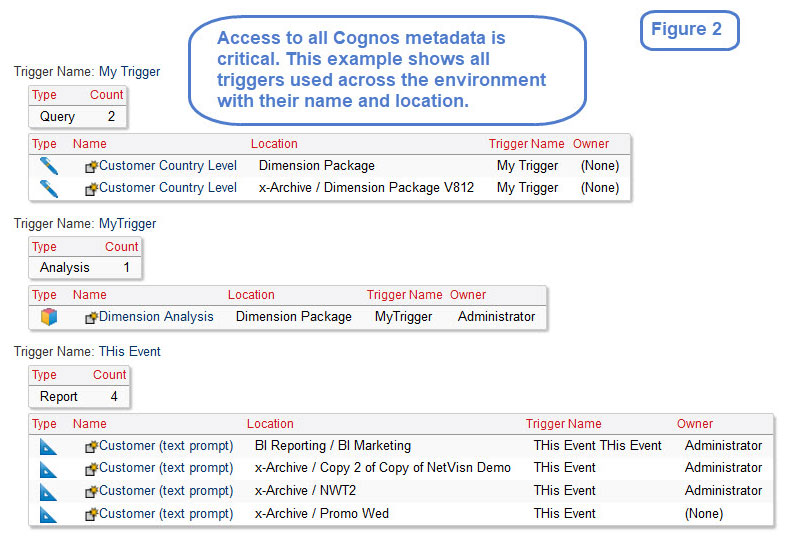The width and height of the screenshot is (788, 543).
Task: Click the cube analysis icon beside Dimension Analysis
Action: (x=49, y=317)
